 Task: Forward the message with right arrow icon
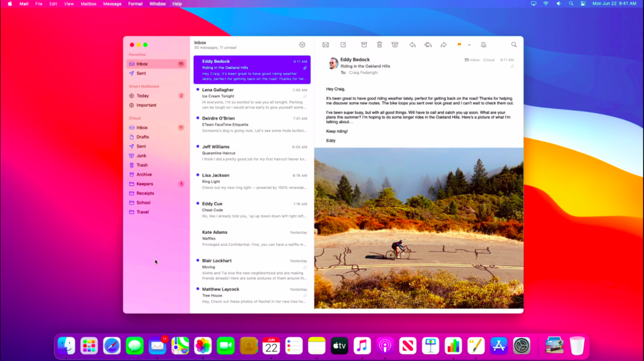coord(443,45)
